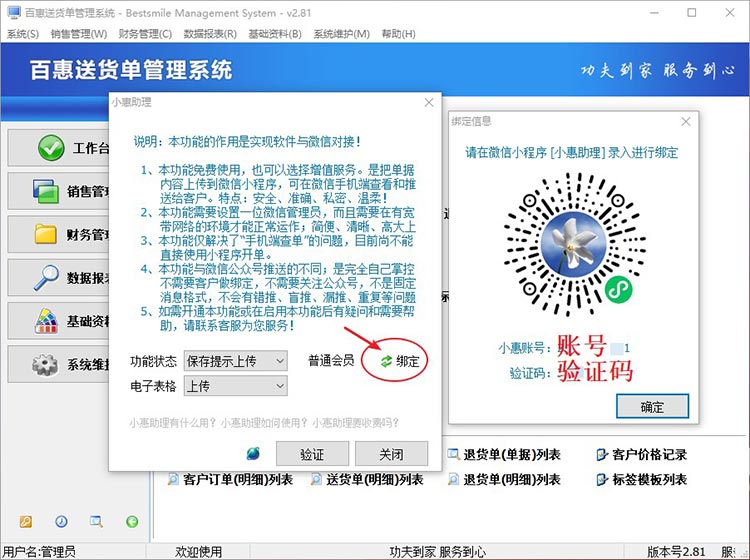Open the 销售管理 sidebar windows icon
Screen dimensions: 750x560
[x=46, y=191]
